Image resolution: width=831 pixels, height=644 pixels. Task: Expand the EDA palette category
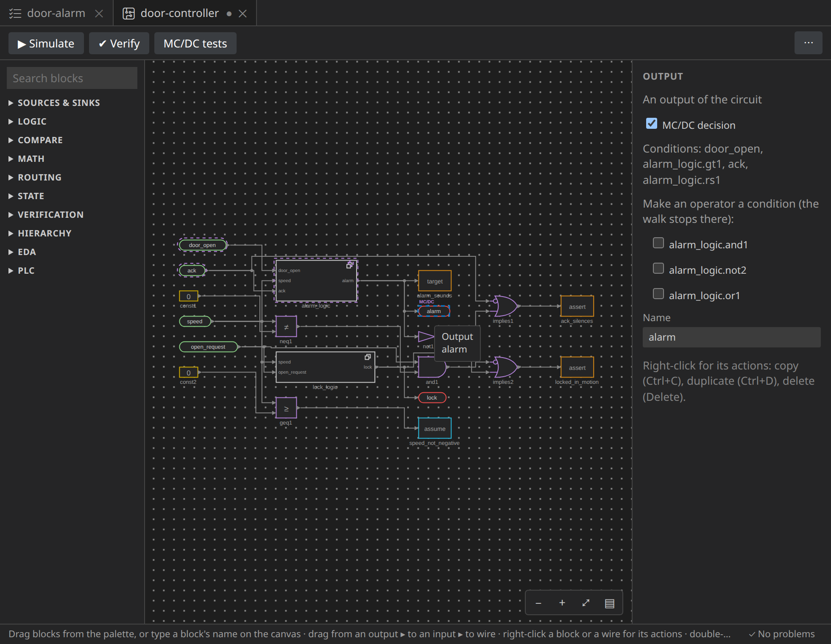click(72, 252)
